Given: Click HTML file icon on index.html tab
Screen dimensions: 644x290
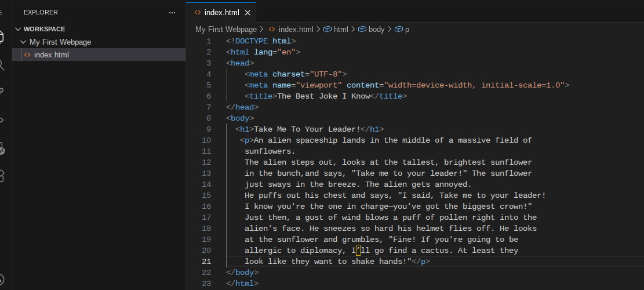Looking at the screenshot, I should [x=198, y=13].
